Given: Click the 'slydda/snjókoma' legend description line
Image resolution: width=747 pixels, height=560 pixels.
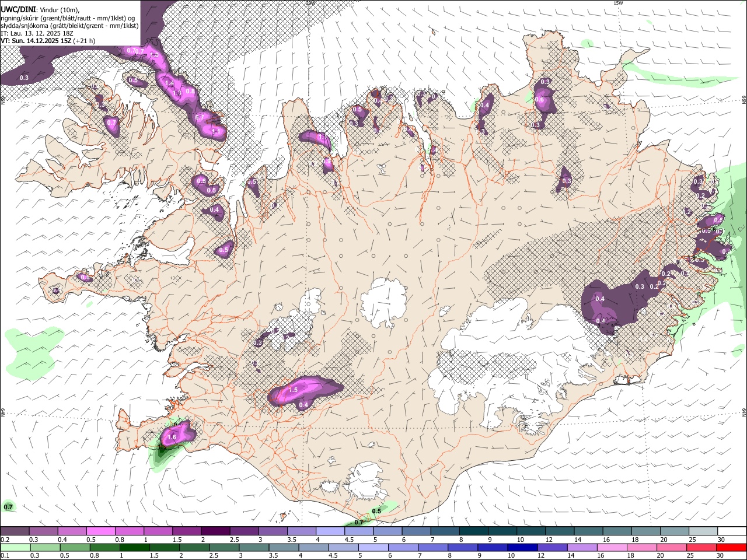Looking at the screenshot, I should click(69, 26).
